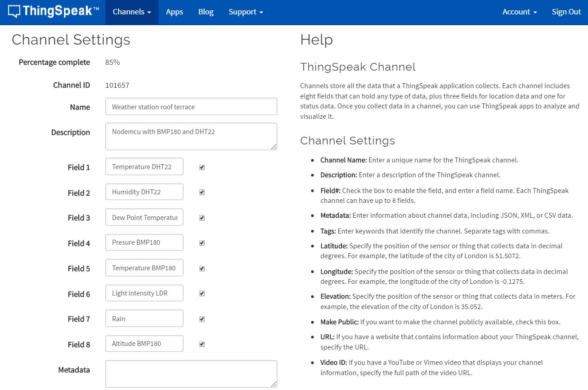Viewport: 588px width, 390px height.
Task: Uncheck the Field 5 Temperature BMP180 checkbox
Action: click(x=202, y=268)
